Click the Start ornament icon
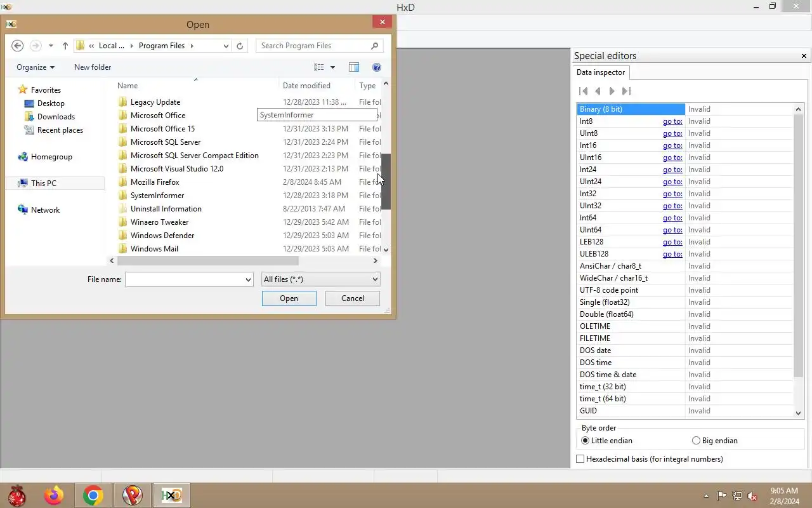The height and width of the screenshot is (508, 812). click(16, 495)
